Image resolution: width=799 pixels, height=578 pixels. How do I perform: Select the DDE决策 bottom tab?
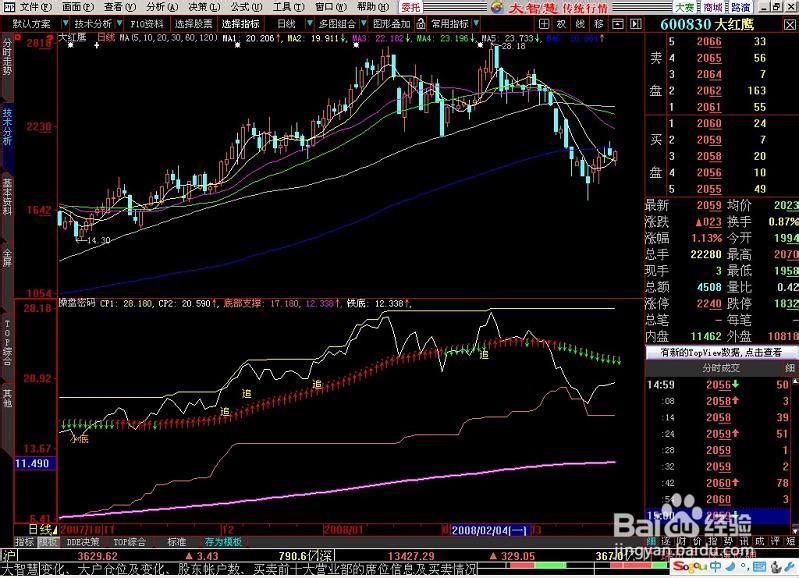[83, 542]
